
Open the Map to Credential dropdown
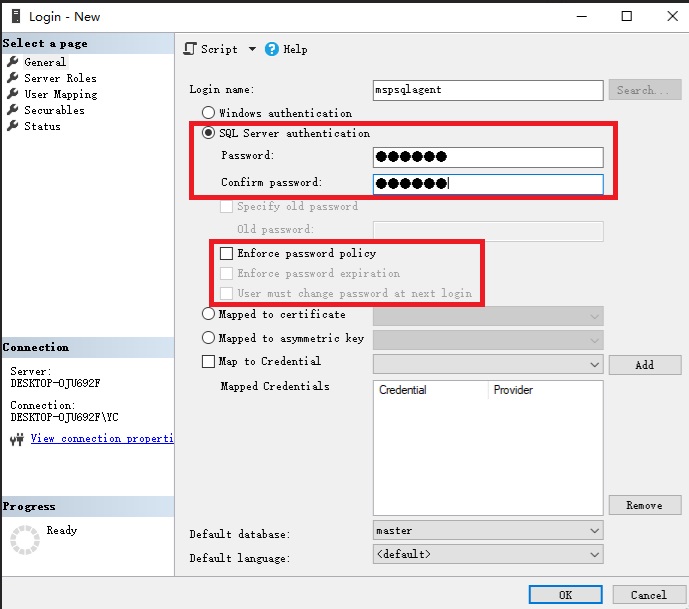[595, 364]
